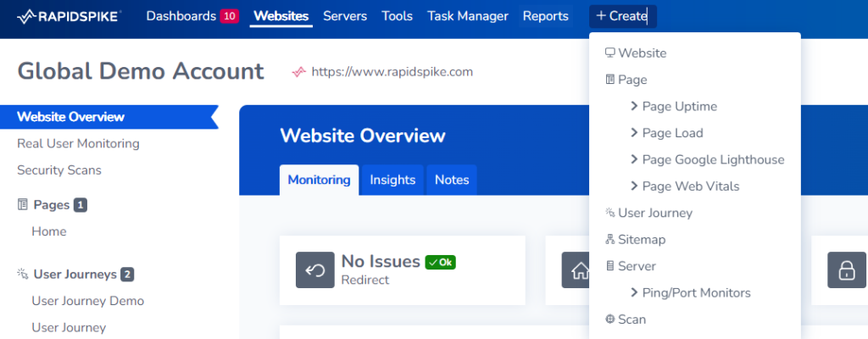
Task: Click the cursor icon beside User Journeys sidebar
Action: click(x=23, y=274)
